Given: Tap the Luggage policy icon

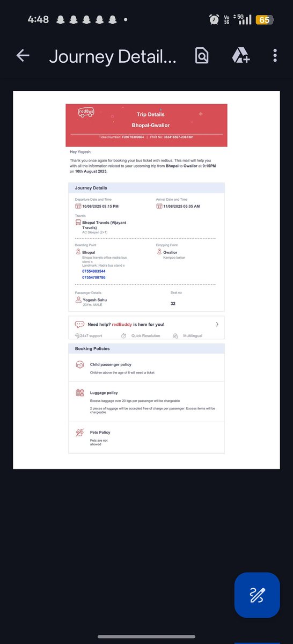Looking at the screenshot, I should [79, 393].
